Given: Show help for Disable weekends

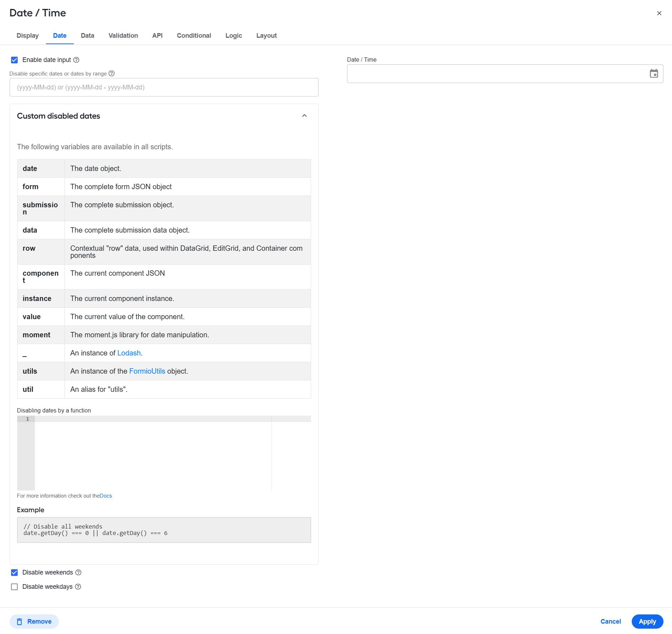Looking at the screenshot, I should coord(78,572).
